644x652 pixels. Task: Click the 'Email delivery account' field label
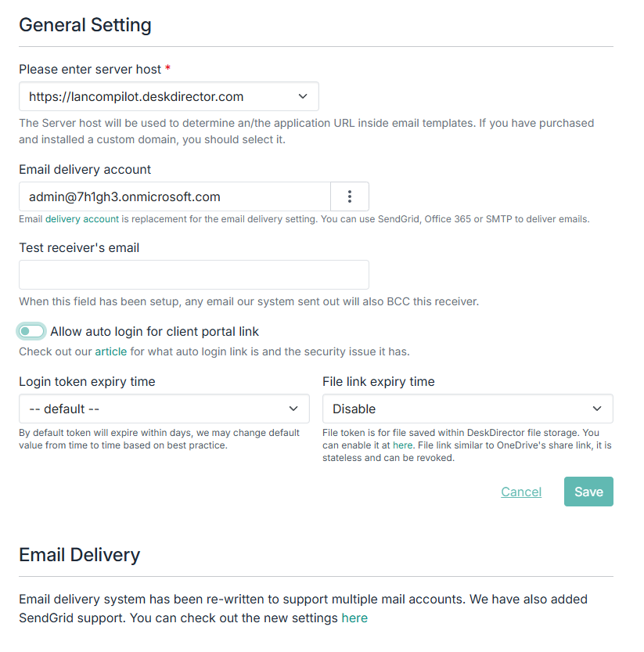tap(85, 169)
